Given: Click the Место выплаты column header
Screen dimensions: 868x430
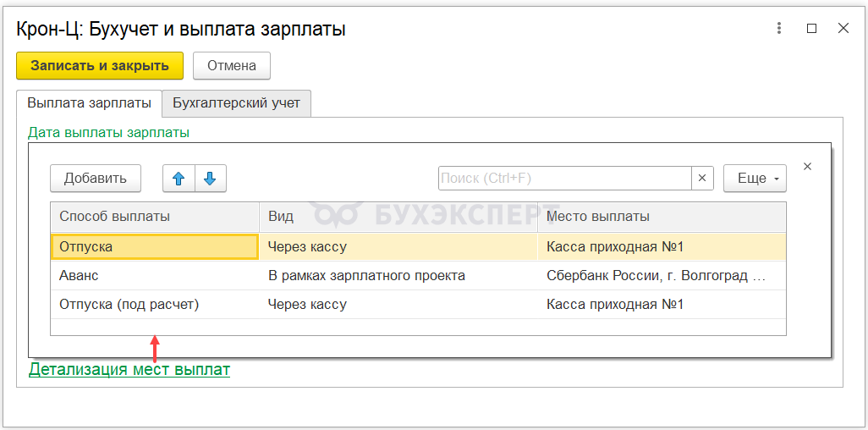Looking at the screenshot, I should pyautogui.click(x=662, y=217).
